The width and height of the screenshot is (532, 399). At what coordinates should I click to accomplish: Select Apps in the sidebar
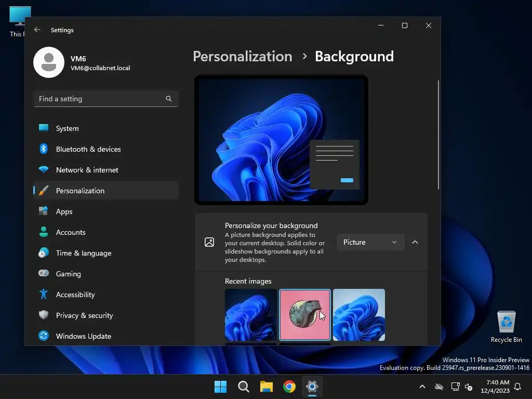click(106, 211)
